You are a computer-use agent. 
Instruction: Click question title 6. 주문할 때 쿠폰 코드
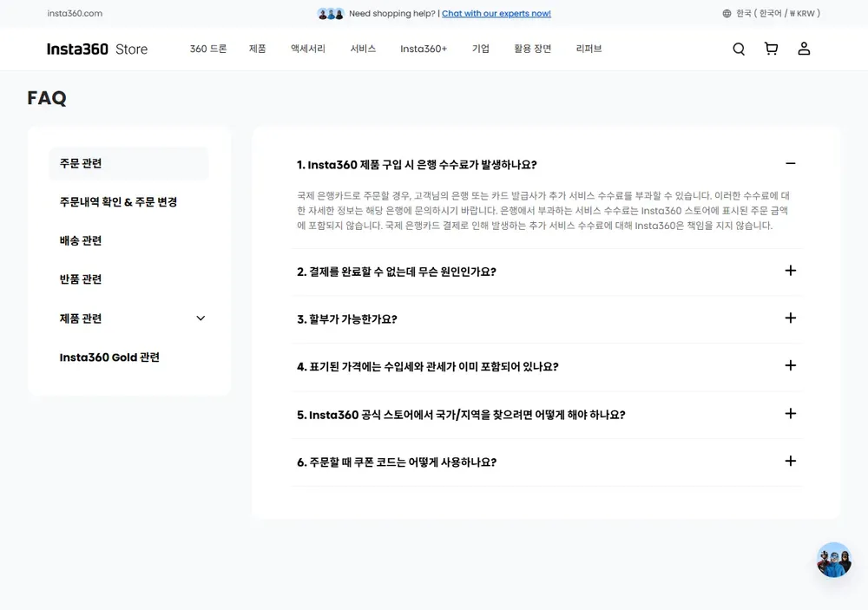pyautogui.click(x=397, y=462)
